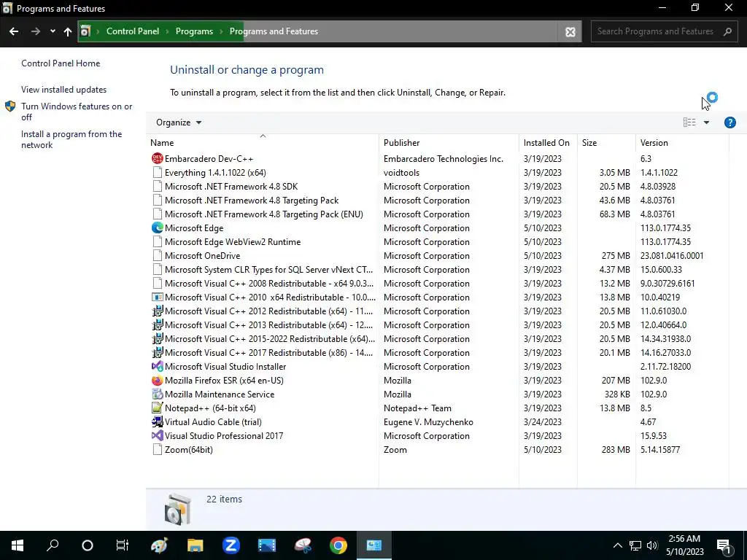Click the Visual C++ 2012 Redistributable icon
This screenshot has width=747, height=560.
(158, 311)
